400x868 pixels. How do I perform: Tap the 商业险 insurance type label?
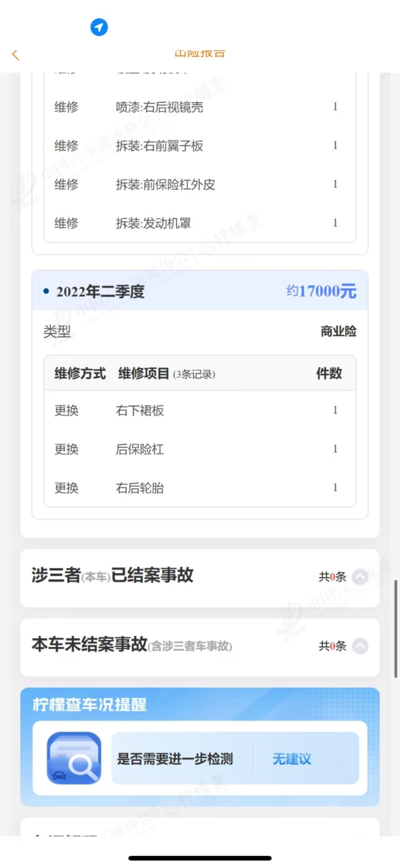tap(338, 332)
